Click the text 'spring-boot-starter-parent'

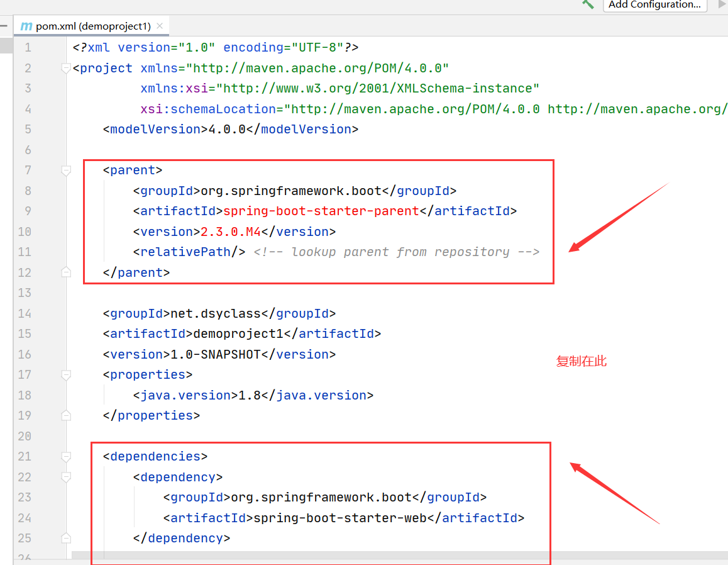[321, 211]
